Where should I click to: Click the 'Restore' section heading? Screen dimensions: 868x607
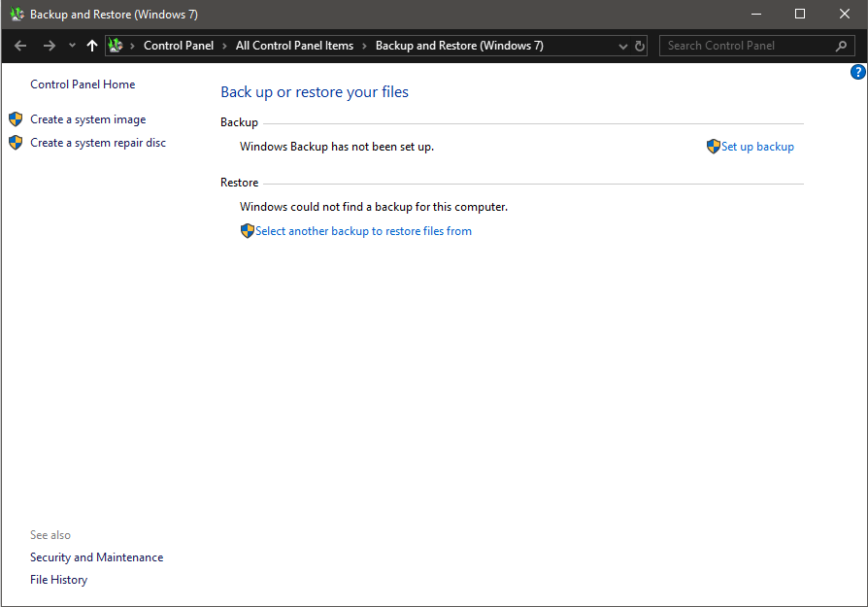click(x=239, y=183)
